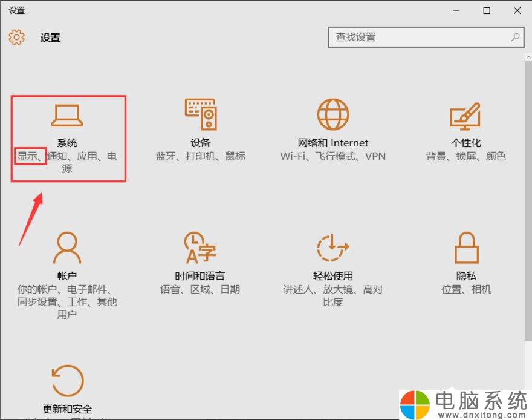Click the 语言、区域、日期 description

[x=200, y=289]
